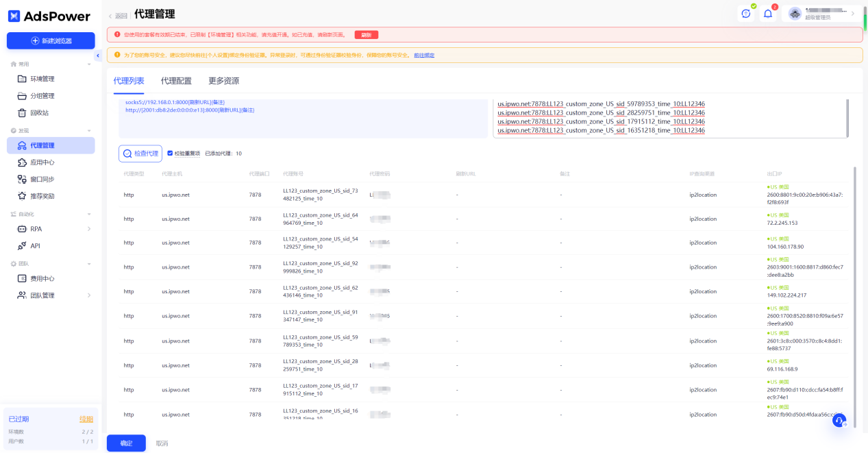The image size is (868, 453).
Task: Expand the RPA submenu arrow
Action: 89,229
